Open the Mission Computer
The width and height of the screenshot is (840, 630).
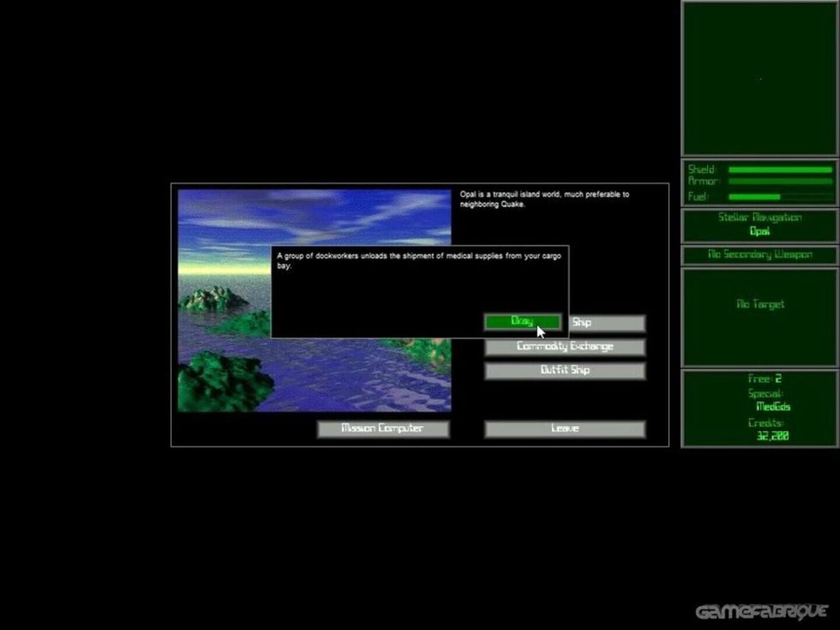[383, 429]
